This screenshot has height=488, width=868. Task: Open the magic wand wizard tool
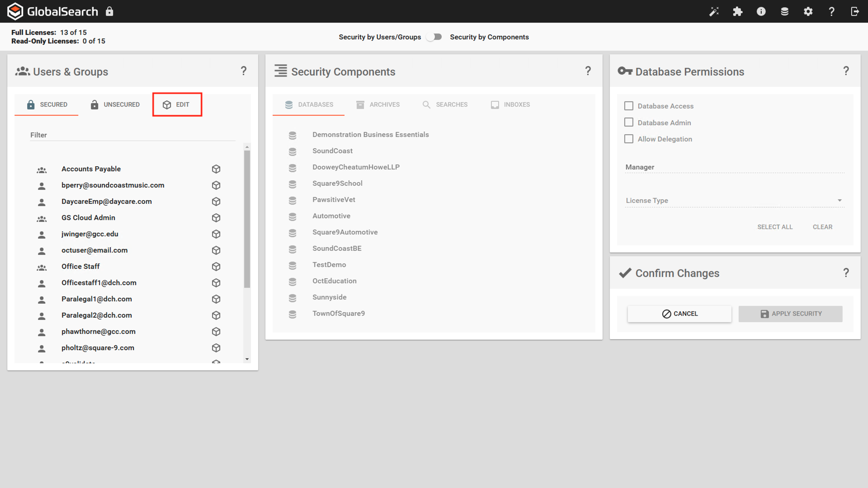tap(714, 11)
